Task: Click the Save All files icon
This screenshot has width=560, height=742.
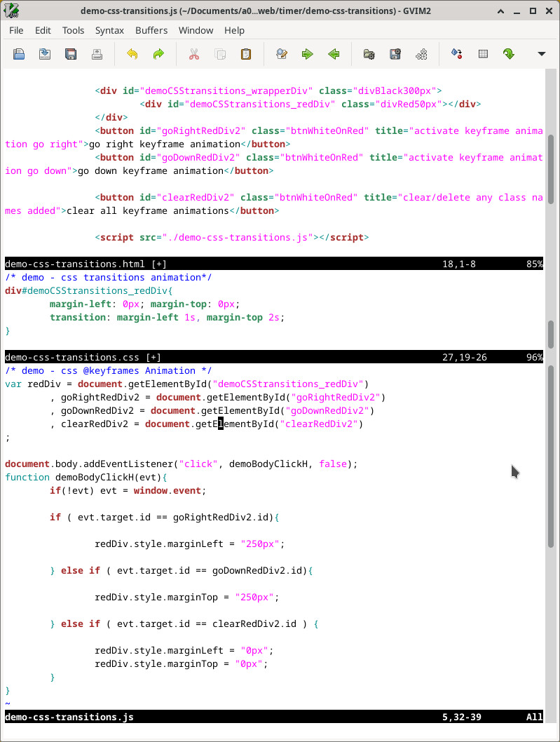Action: (x=71, y=54)
